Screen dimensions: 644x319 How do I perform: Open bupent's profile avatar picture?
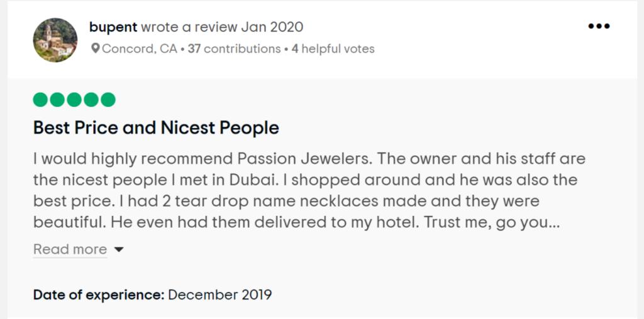tap(54, 40)
